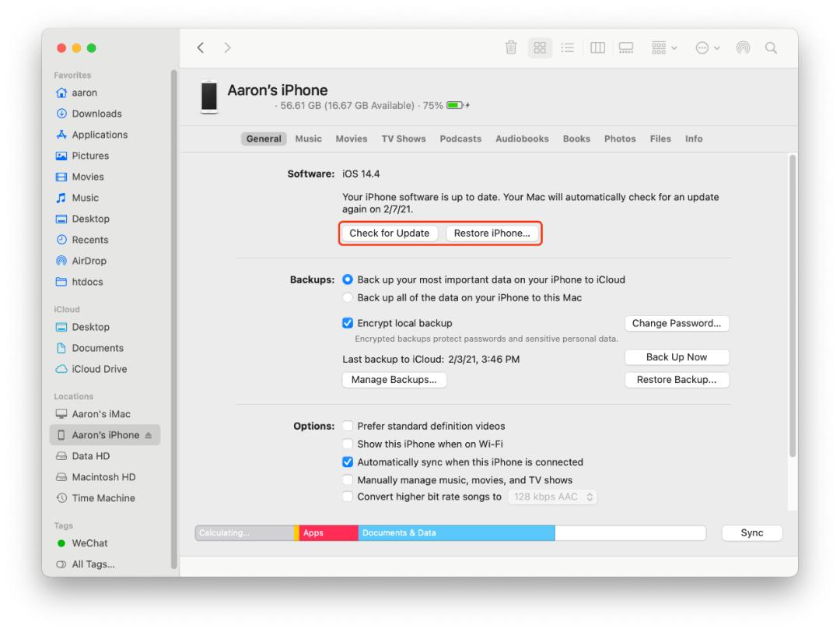Enable Show this iPhone when on Wi-Fi
The height and width of the screenshot is (632, 840).
347,444
